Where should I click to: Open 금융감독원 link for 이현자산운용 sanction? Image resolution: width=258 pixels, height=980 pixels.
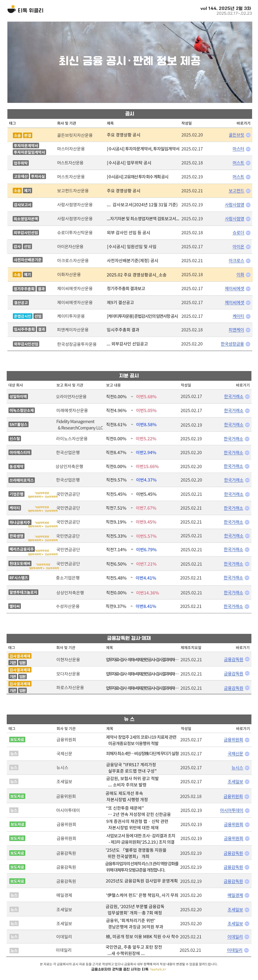click(233, 659)
